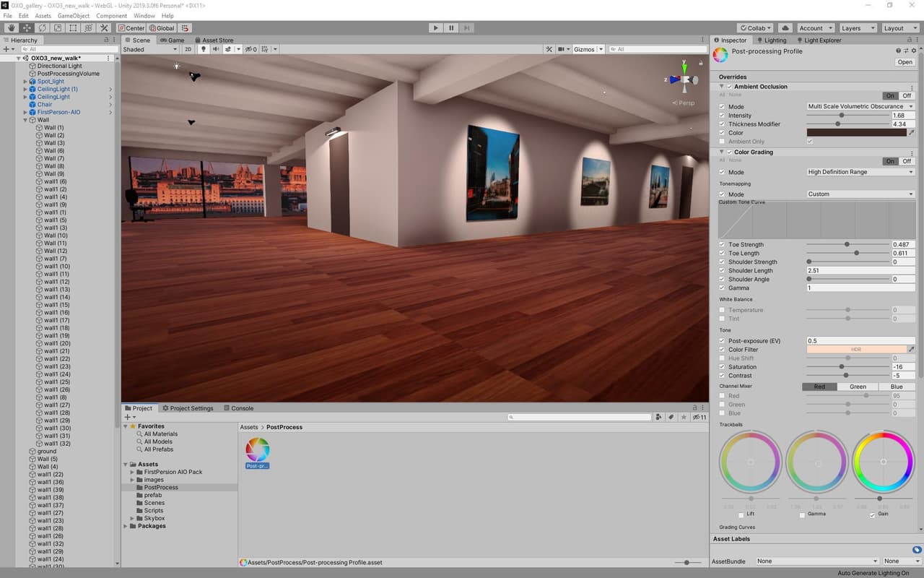The width and height of the screenshot is (924, 578).
Task: Enable the Hue Shift override checkbox
Action: [x=722, y=358]
